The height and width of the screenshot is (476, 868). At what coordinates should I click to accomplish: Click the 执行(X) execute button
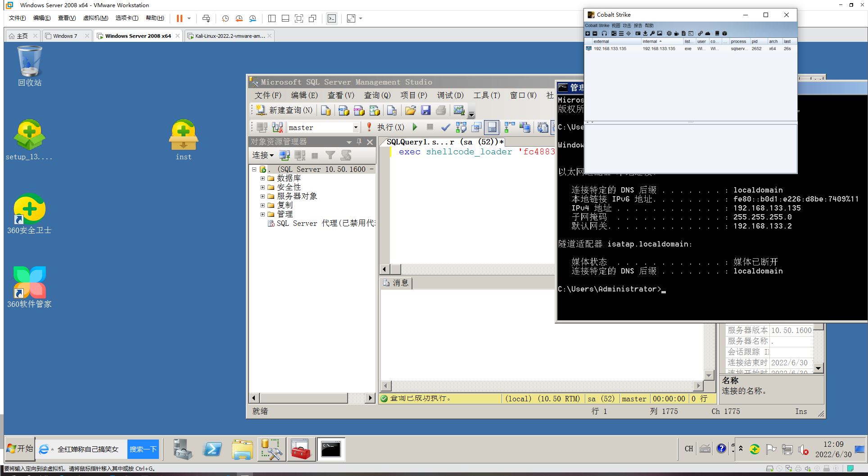click(385, 127)
